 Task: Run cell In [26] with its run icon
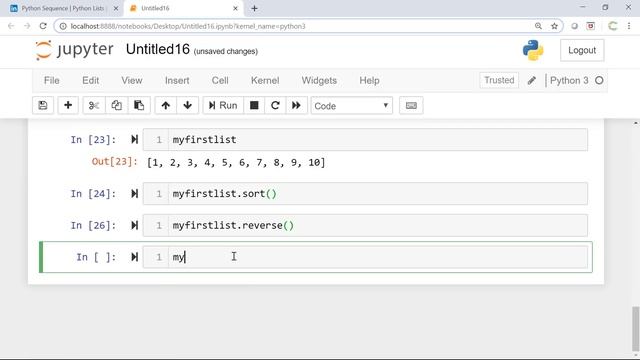pyautogui.click(x=134, y=225)
